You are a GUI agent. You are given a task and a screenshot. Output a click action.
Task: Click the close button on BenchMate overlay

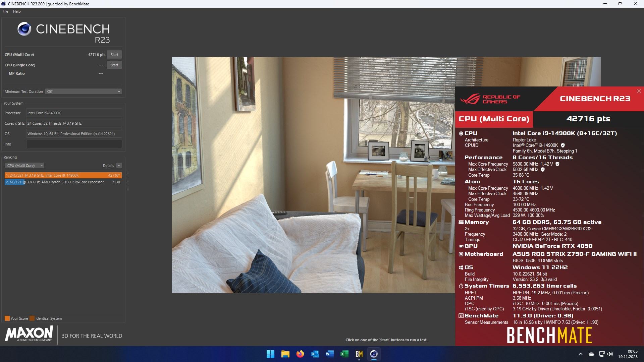tap(639, 92)
